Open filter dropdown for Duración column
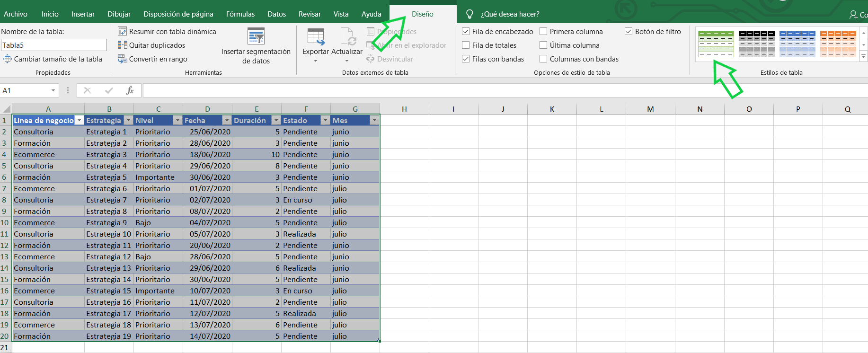The height and width of the screenshot is (353, 868). point(276,121)
